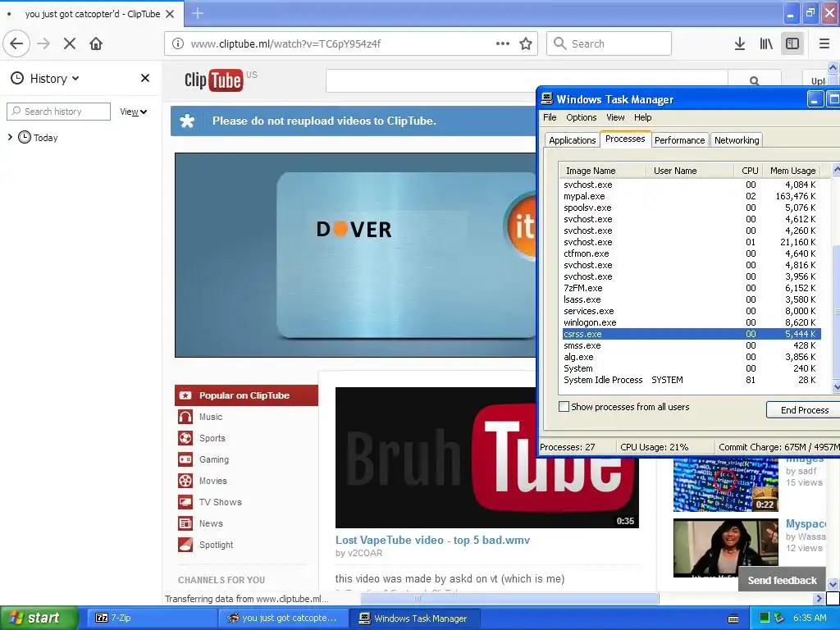Viewport: 840px width, 630px height.
Task: Focus the Search history field
Action: (58, 112)
